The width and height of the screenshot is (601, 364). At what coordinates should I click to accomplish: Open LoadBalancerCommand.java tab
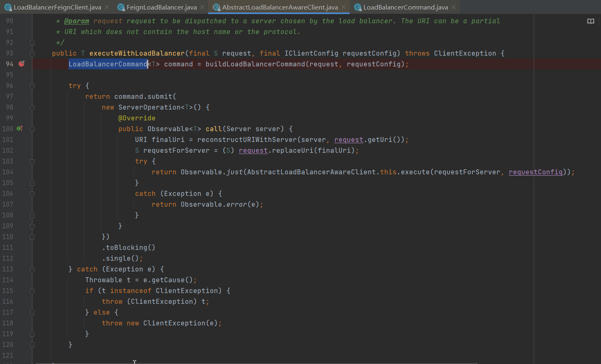click(x=405, y=7)
